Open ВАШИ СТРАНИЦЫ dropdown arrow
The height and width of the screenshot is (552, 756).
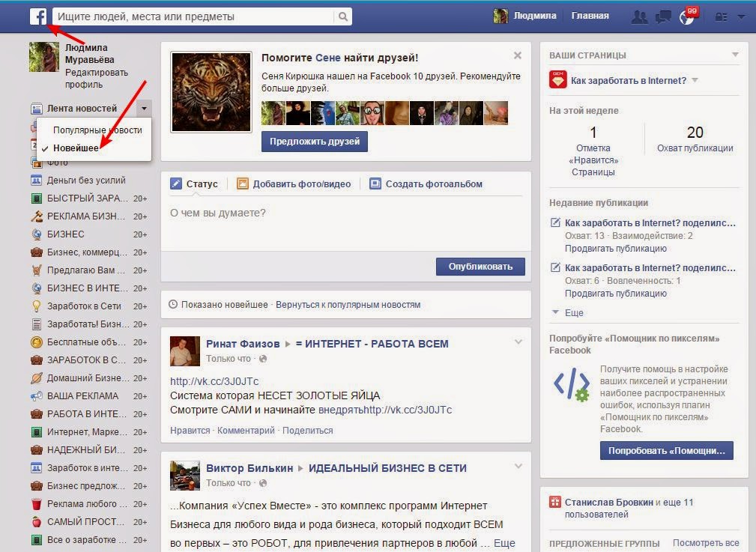click(735, 55)
